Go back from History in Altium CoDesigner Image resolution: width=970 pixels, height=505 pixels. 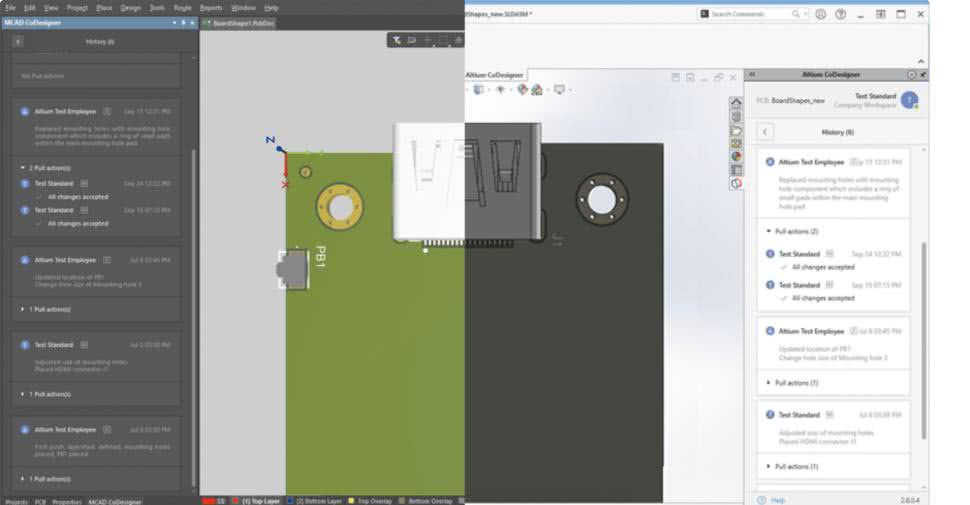click(x=765, y=132)
